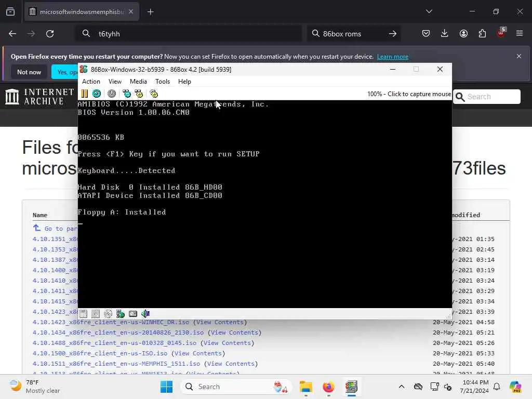The height and width of the screenshot is (399, 532).
Task: Open 4.10.1434 20140826_2130.iso link
Action: coord(118,332)
